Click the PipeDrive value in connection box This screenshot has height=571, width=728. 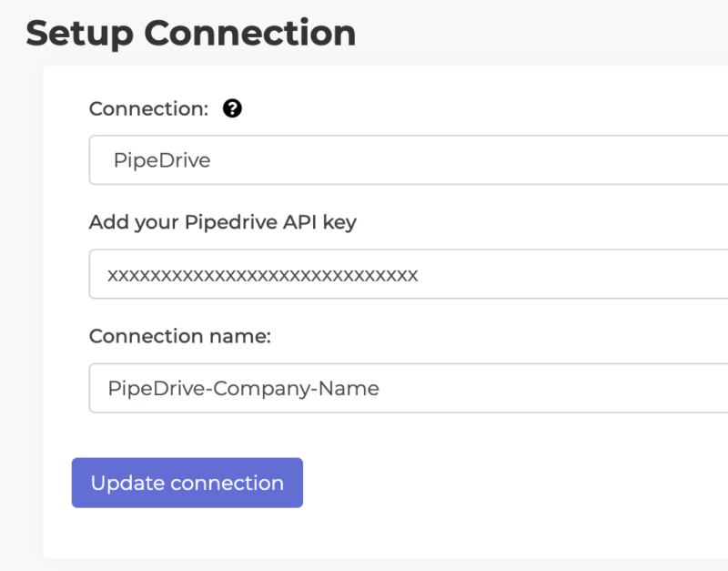(x=162, y=160)
